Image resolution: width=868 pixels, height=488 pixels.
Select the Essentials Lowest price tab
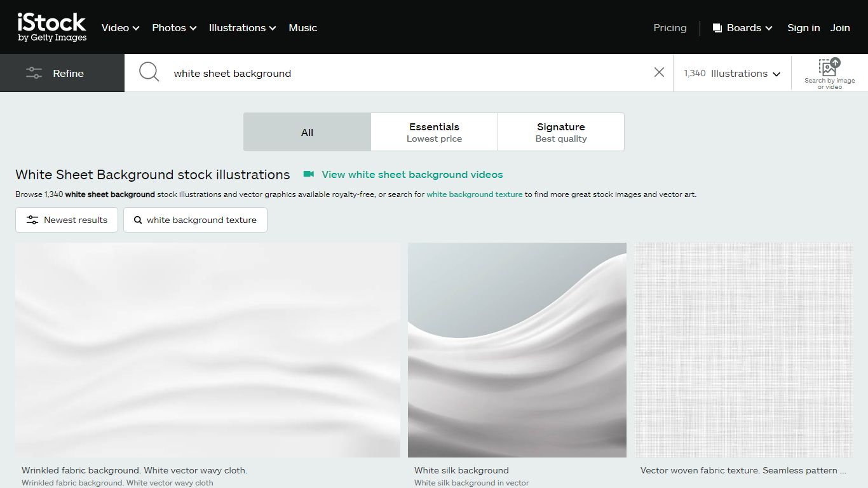click(434, 132)
